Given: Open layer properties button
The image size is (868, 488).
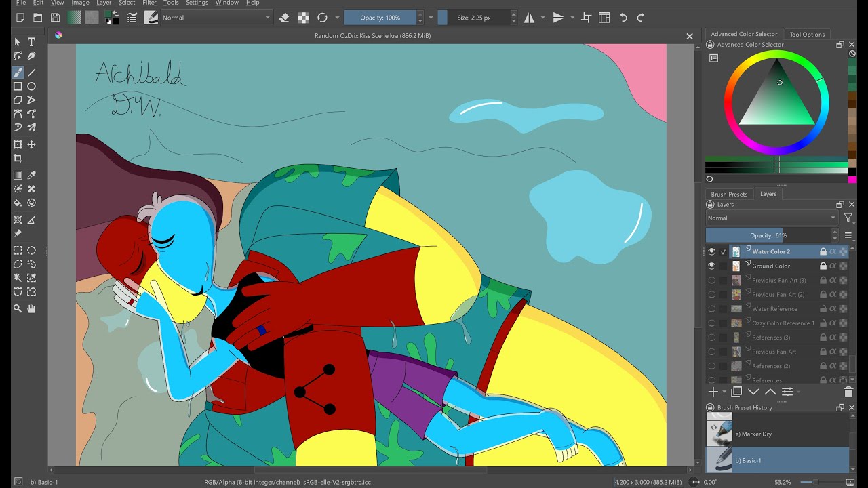Looking at the screenshot, I should [x=787, y=392].
